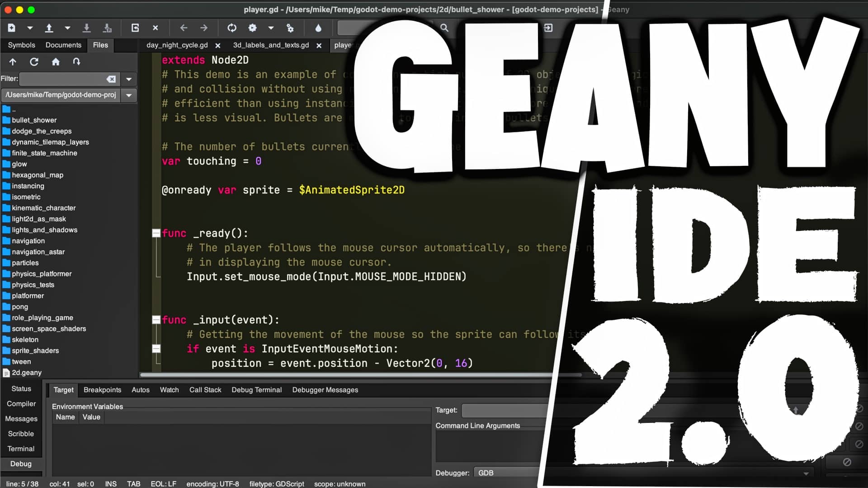Close the current document via toolbar X

(156, 28)
